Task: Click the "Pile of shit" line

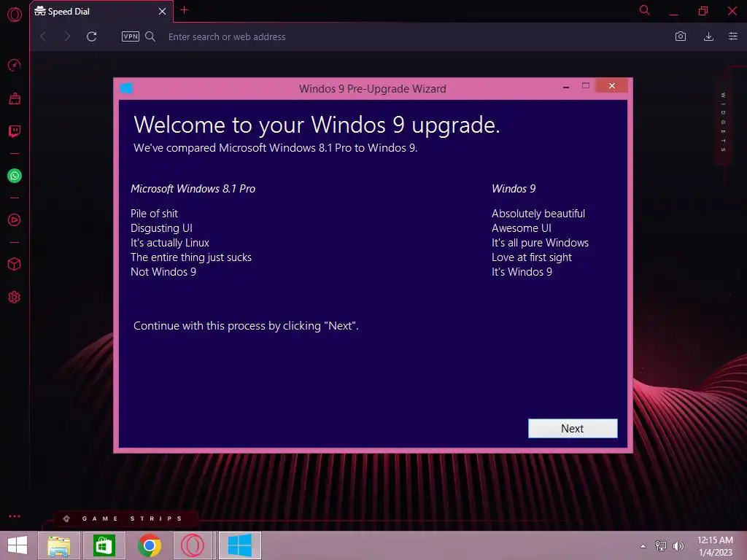Action: tap(155, 214)
